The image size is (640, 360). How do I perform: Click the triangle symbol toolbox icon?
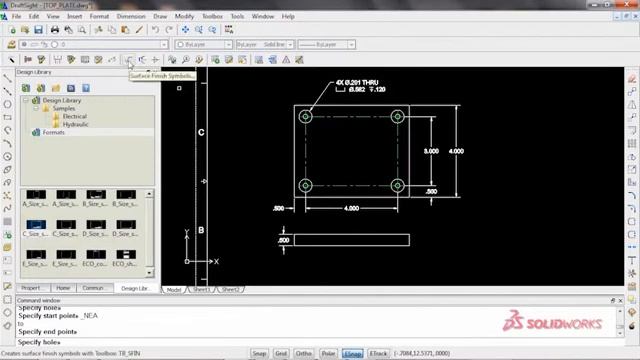coord(286,60)
